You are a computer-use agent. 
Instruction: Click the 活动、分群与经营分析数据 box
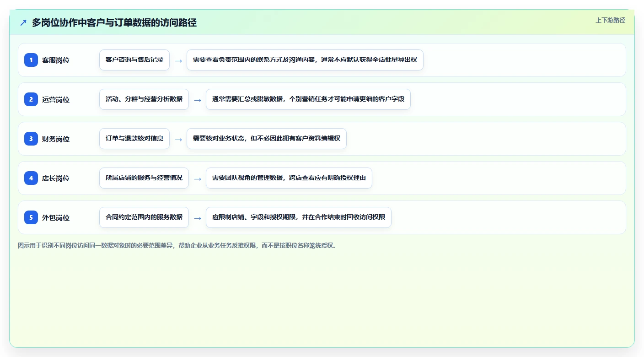pos(144,99)
